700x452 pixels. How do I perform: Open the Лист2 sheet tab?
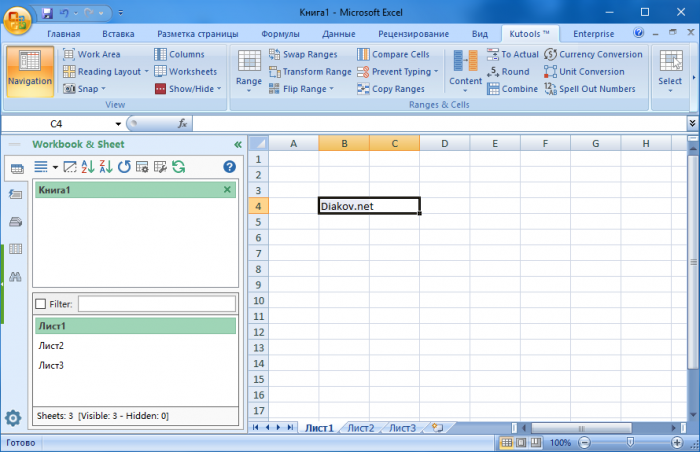pos(360,428)
